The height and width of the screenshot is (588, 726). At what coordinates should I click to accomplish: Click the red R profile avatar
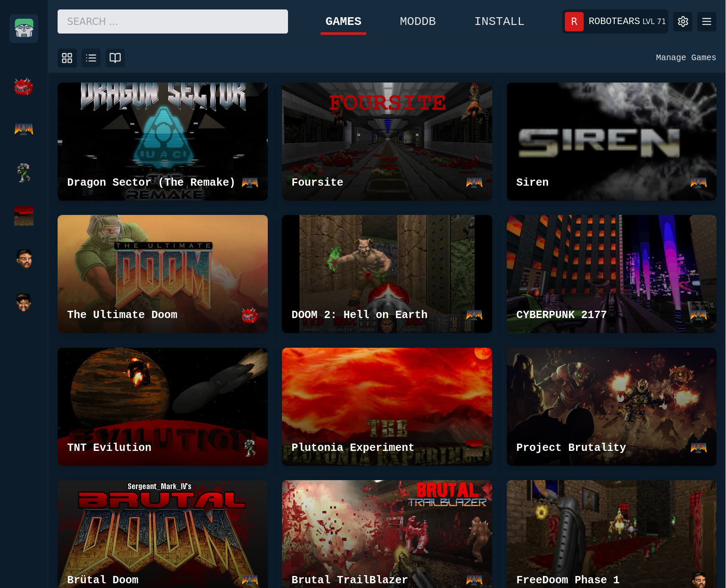(x=574, y=21)
